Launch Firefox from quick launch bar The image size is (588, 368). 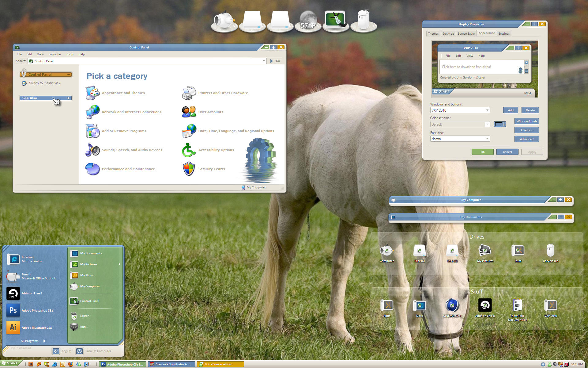70,364
